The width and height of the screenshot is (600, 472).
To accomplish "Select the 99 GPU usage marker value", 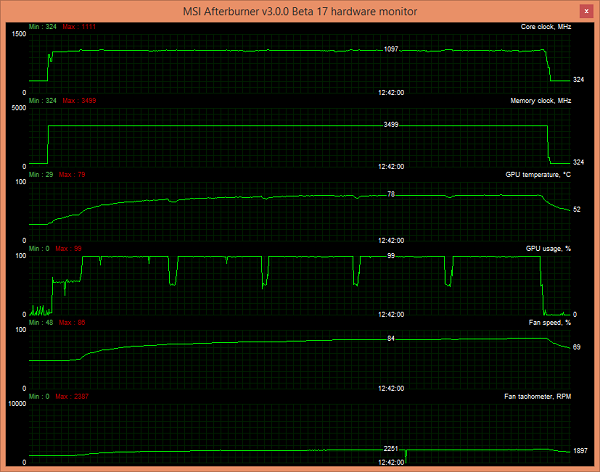I will click(391, 256).
